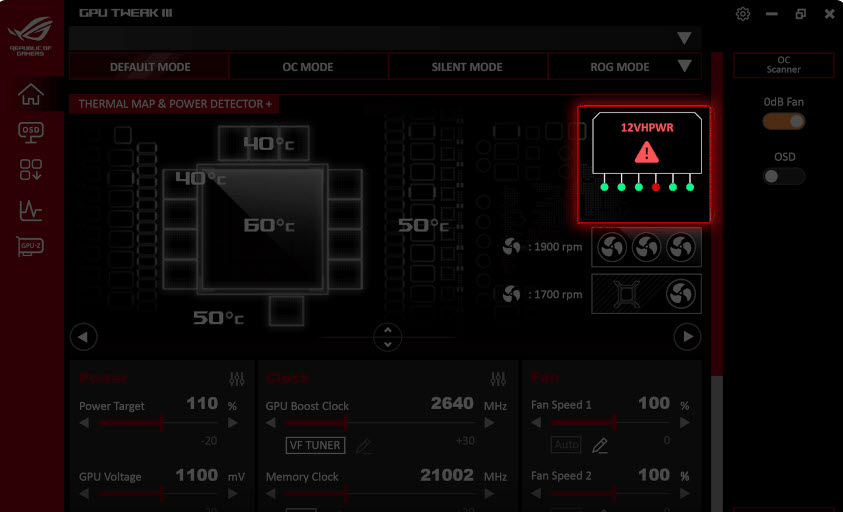Image resolution: width=843 pixels, height=512 pixels.
Task: Open the VF TUNER button
Action: (x=315, y=445)
